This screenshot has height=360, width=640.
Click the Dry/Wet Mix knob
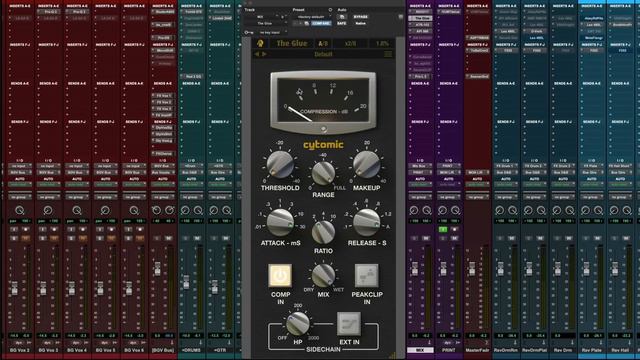point(323,275)
